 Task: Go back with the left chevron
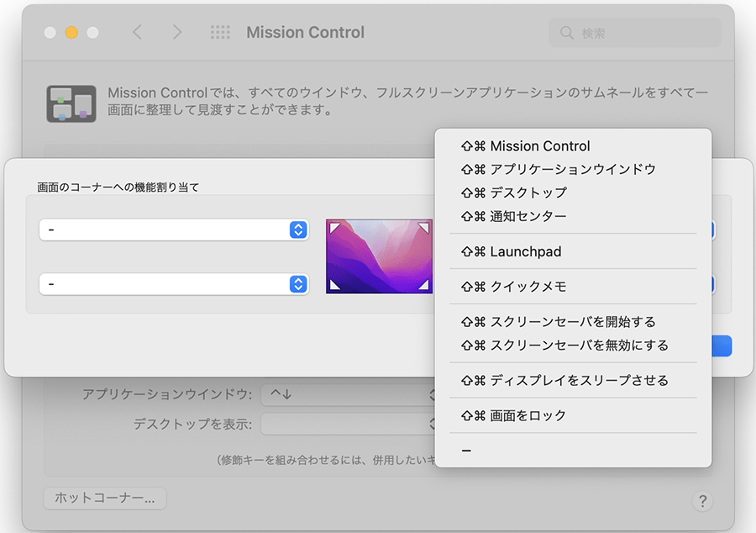(138, 32)
